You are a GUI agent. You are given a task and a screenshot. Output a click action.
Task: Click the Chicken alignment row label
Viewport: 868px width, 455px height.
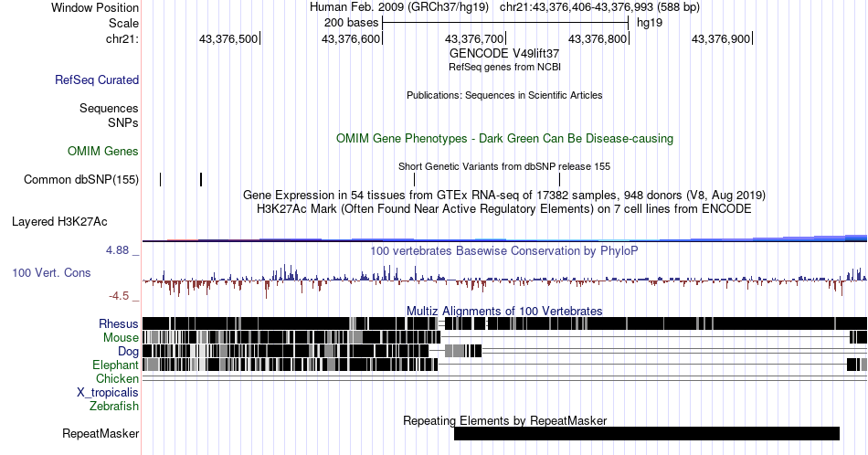click(x=117, y=378)
